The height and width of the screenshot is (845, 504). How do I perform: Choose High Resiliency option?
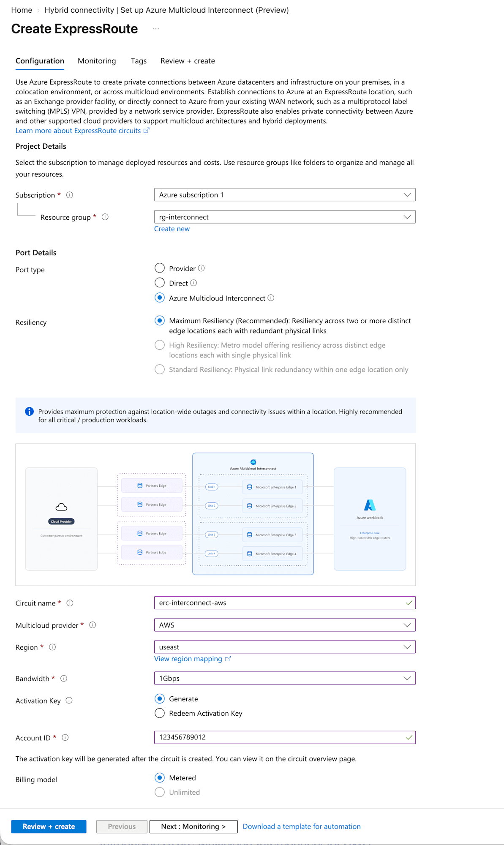[160, 345]
